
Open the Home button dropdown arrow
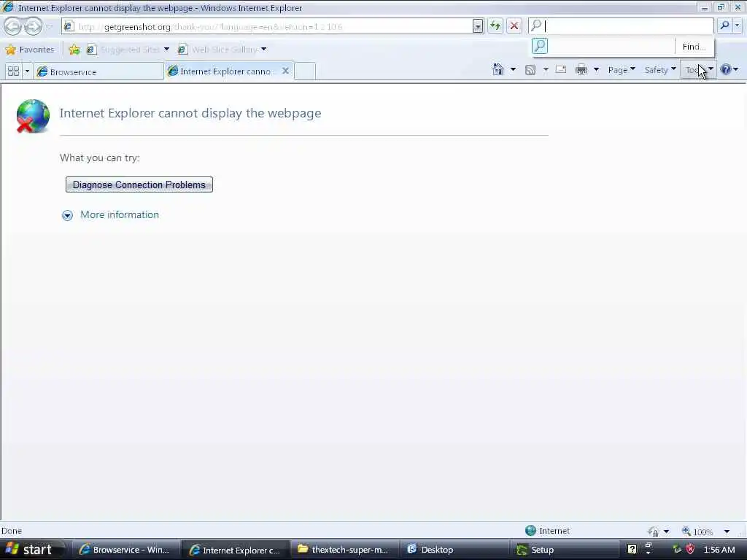pos(513,70)
